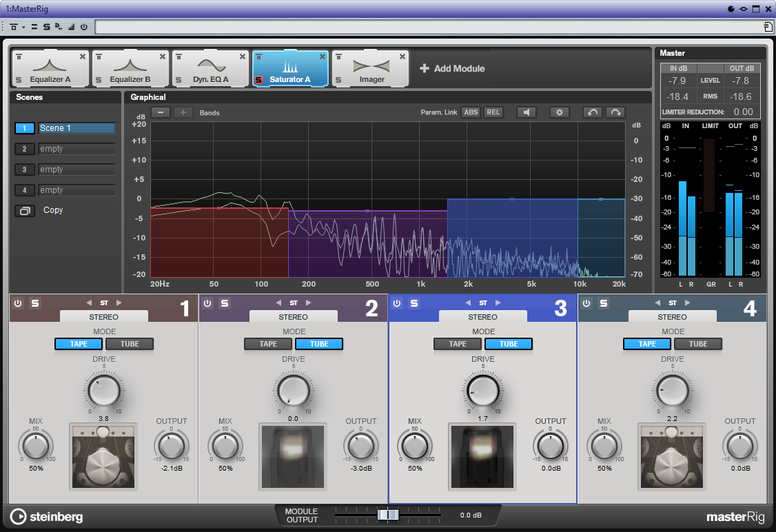The width and height of the screenshot is (776, 532).
Task: Enable REL parameter link
Action: point(493,112)
